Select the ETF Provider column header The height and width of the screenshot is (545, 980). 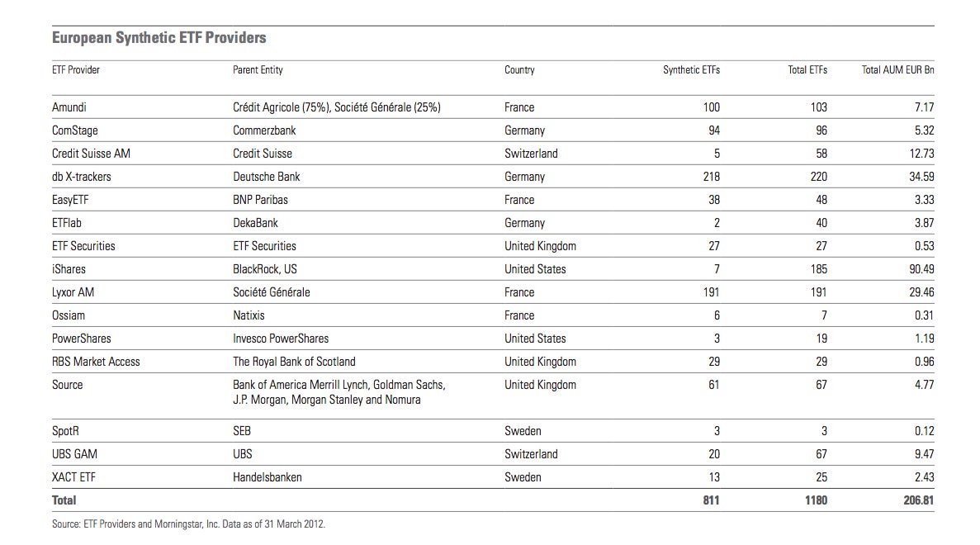tap(76, 70)
